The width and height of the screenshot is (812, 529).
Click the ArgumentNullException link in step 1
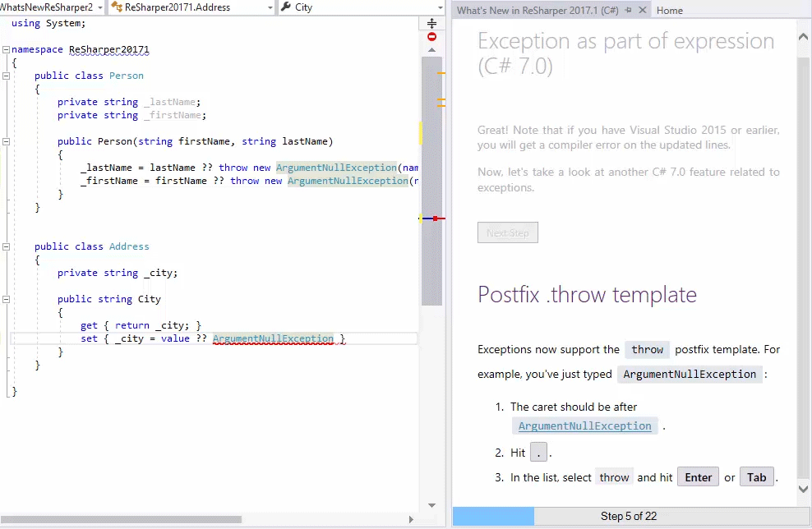point(584,425)
